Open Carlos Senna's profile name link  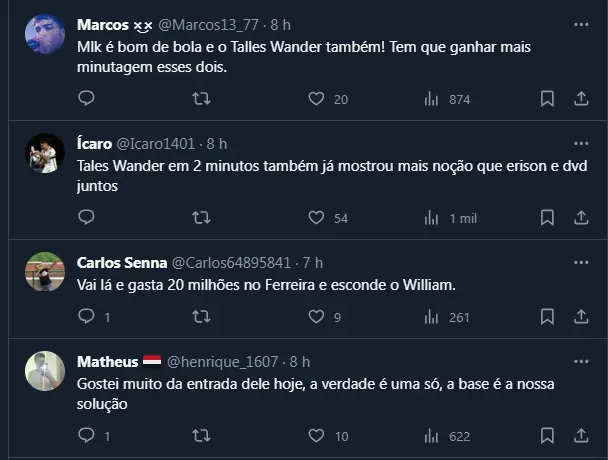(121, 262)
